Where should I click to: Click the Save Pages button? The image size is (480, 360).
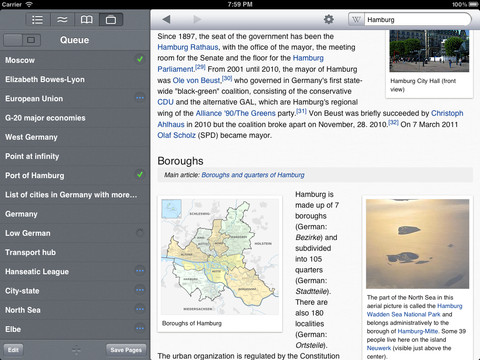pos(126,350)
